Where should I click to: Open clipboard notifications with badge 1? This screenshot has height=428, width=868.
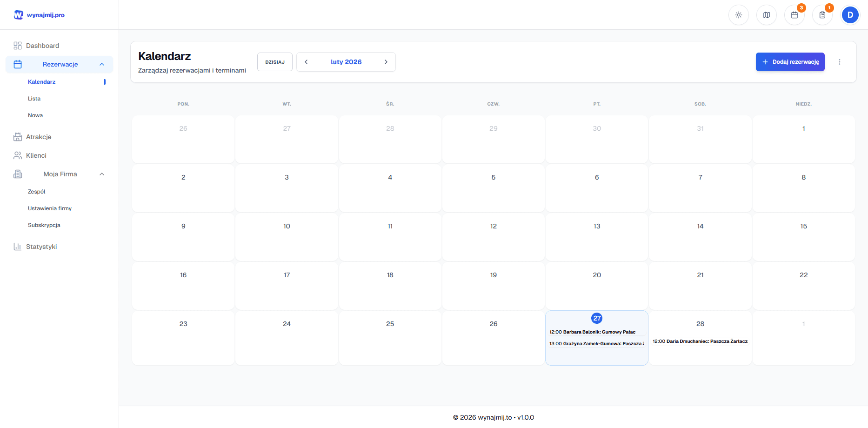(x=822, y=15)
